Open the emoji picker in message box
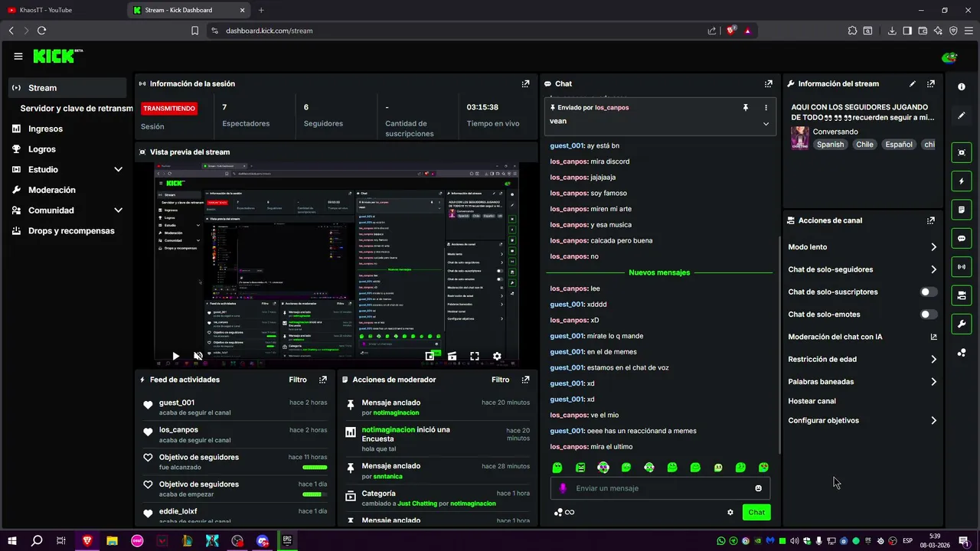Screen dimensions: 980x551 [759, 488]
